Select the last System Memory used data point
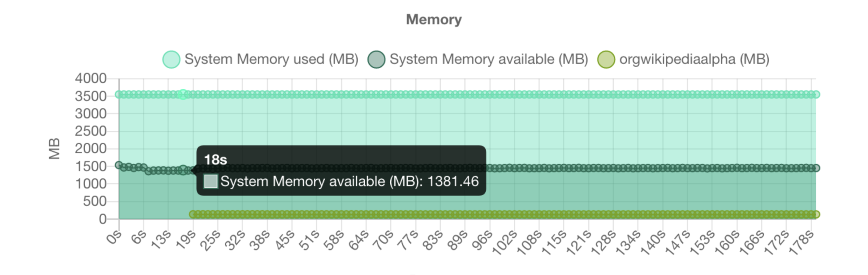The image size is (868, 275). 816,94
